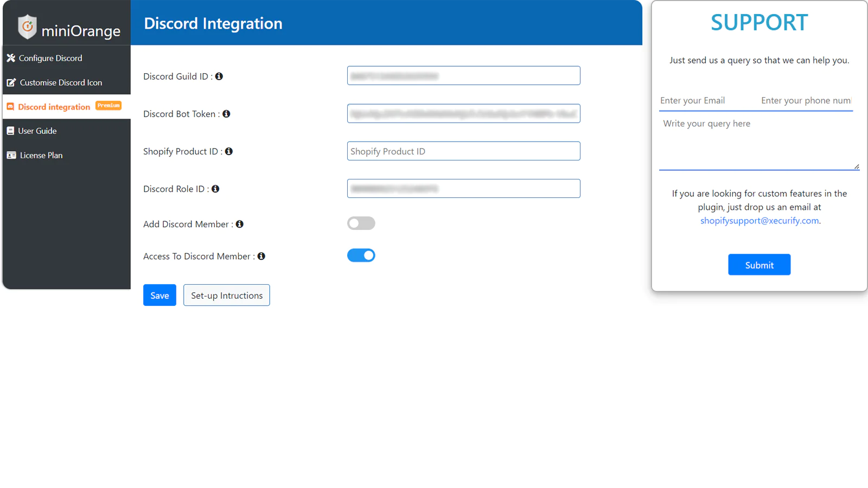Click the Discord Bot Token label
The height and width of the screenshot is (488, 868).
(x=182, y=114)
